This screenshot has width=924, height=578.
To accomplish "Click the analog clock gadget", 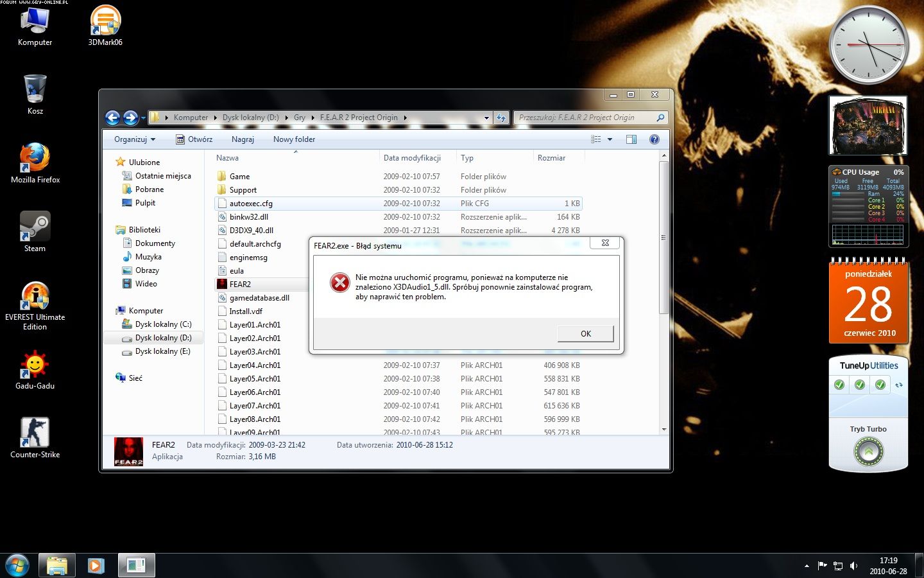I will click(x=869, y=45).
